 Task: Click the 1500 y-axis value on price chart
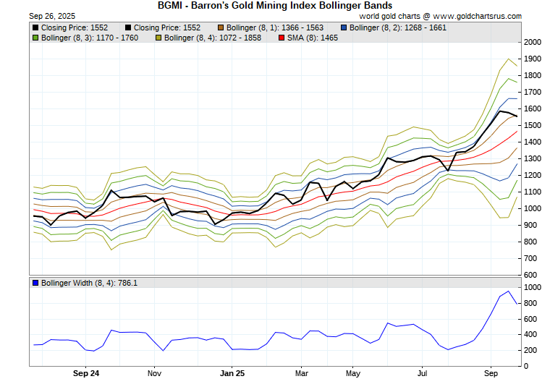(533, 126)
